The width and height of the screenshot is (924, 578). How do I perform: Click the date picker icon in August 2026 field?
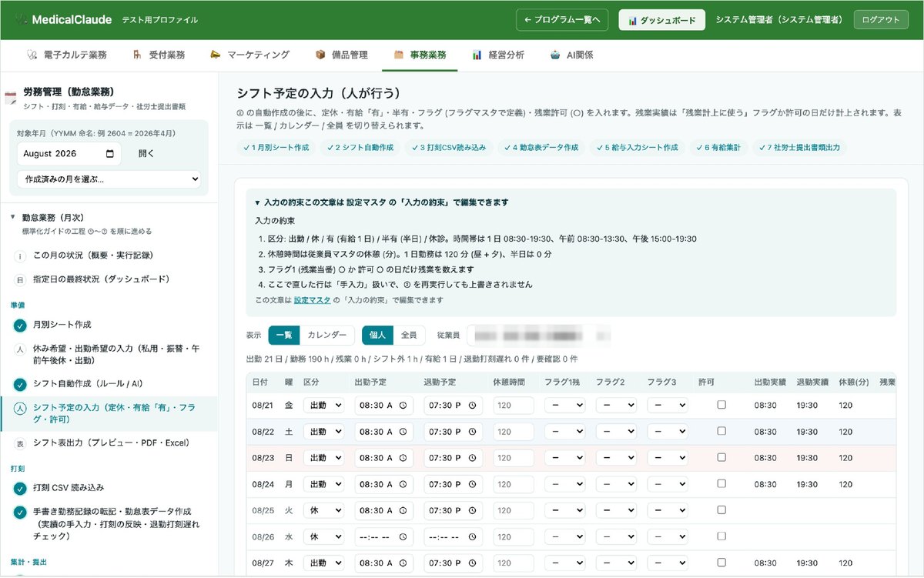tap(110, 153)
